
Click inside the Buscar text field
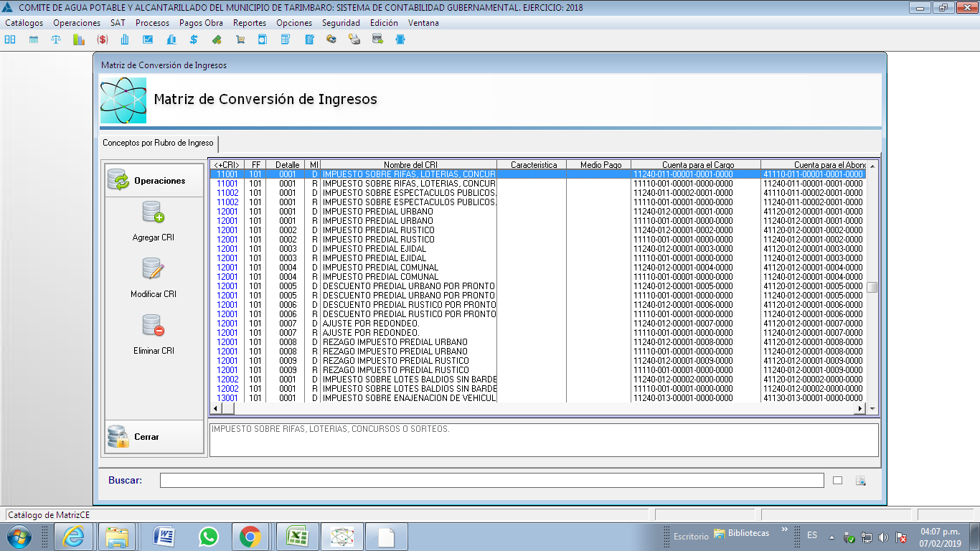tap(491, 481)
